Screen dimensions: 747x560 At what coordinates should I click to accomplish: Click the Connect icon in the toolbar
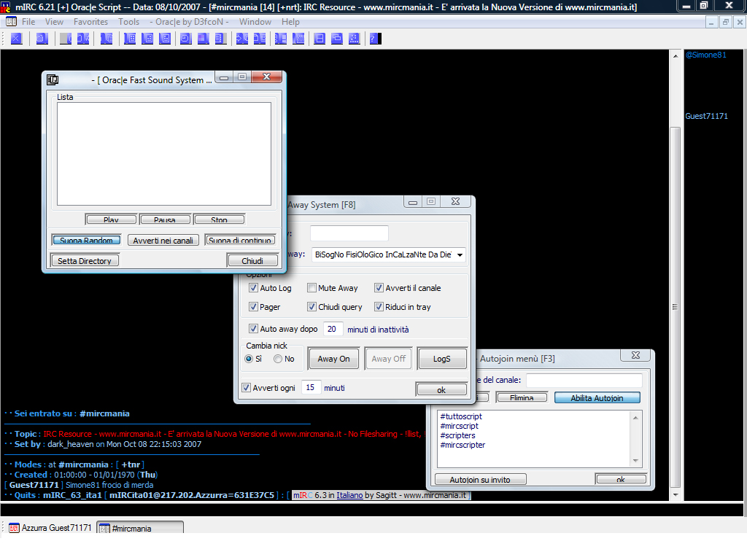[16, 39]
